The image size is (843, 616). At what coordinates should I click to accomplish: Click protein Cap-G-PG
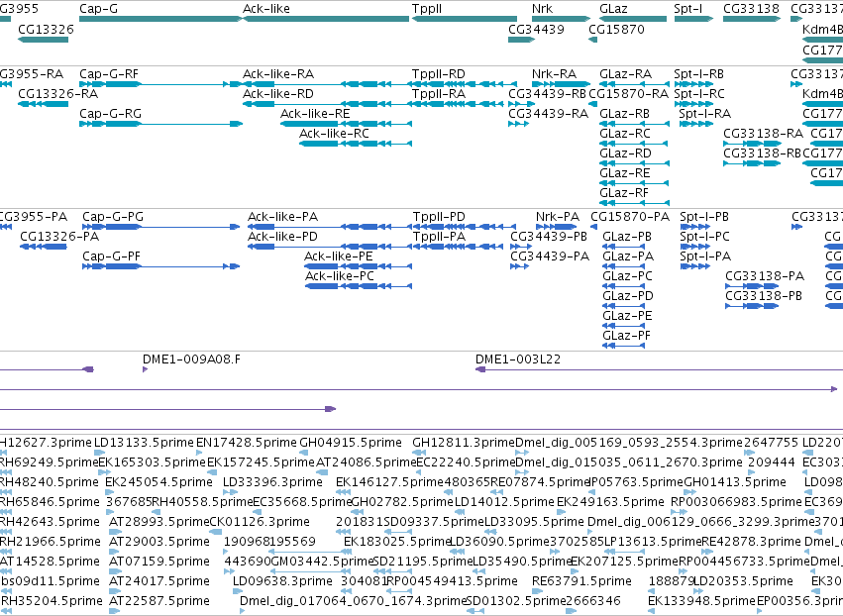[160, 227]
